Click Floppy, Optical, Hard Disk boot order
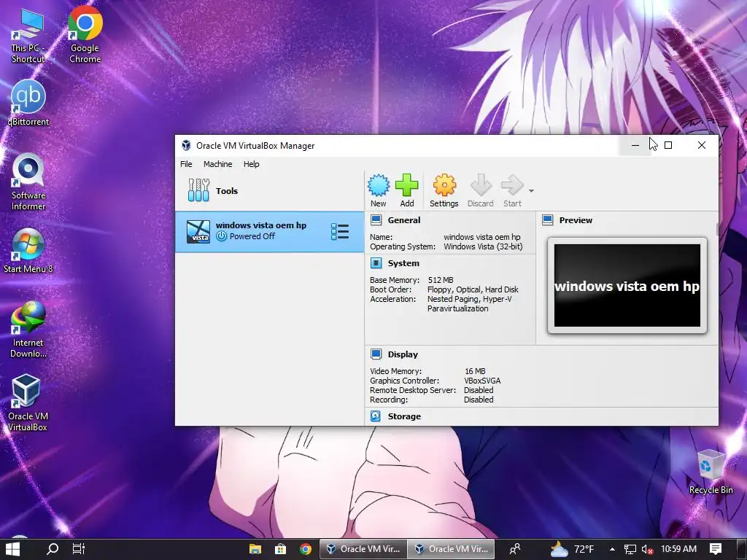This screenshot has width=747, height=560. 473,289
